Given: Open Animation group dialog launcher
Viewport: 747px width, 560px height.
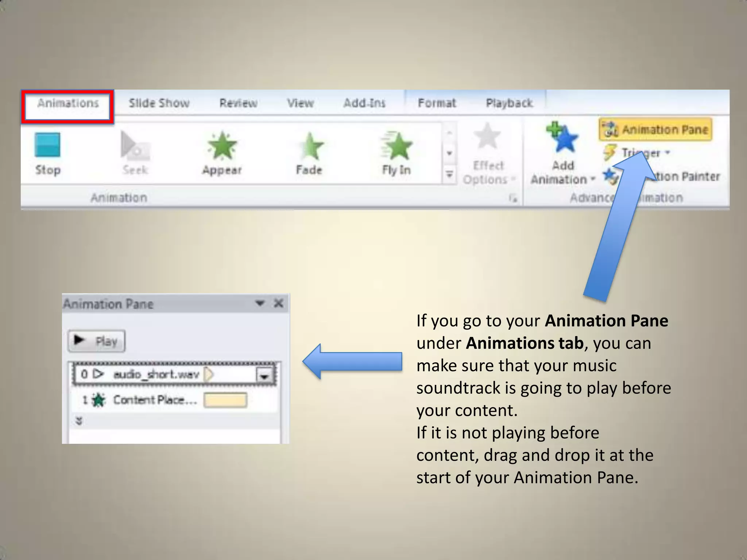Looking at the screenshot, I should click(x=514, y=199).
